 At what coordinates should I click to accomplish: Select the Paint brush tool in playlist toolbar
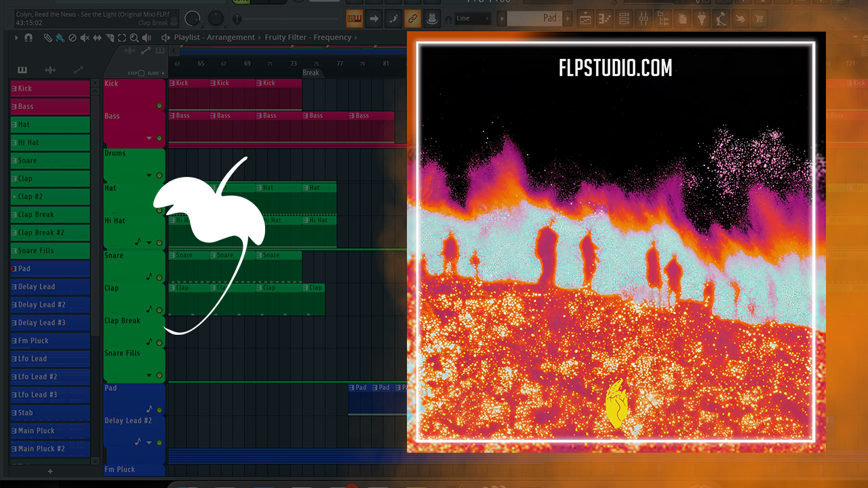click(x=60, y=38)
